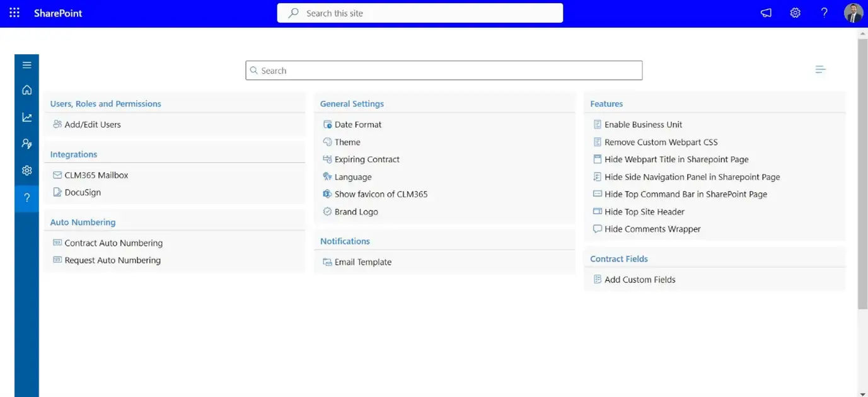Open Brand Logo setting
868x397 pixels.
pyautogui.click(x=356, y=212)
